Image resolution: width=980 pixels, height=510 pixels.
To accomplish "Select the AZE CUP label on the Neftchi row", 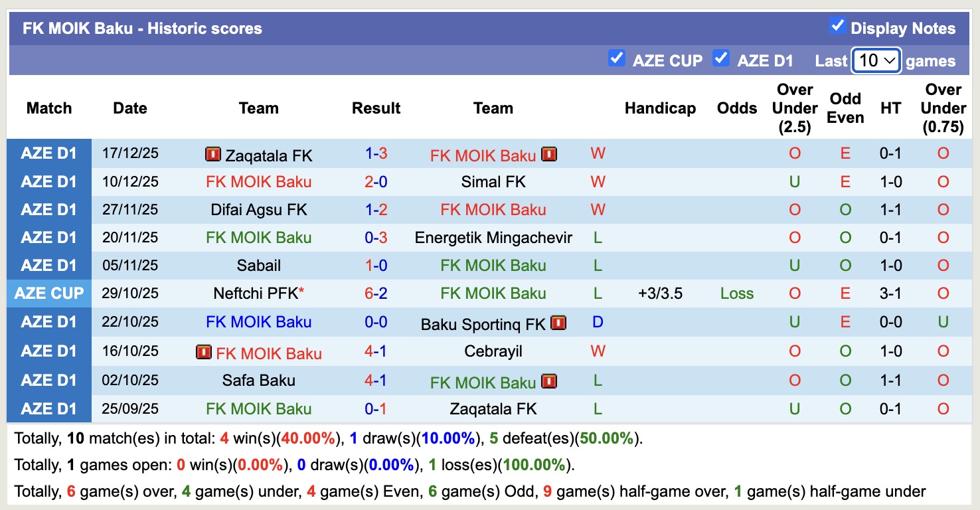I will [49, 293].
